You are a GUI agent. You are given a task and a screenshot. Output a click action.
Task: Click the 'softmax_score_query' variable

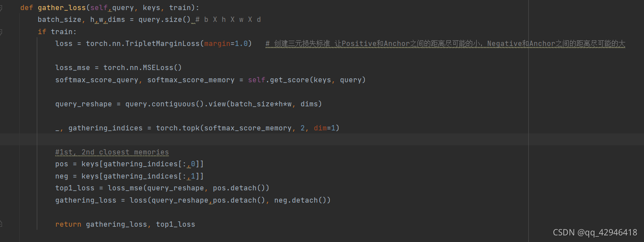97,80
